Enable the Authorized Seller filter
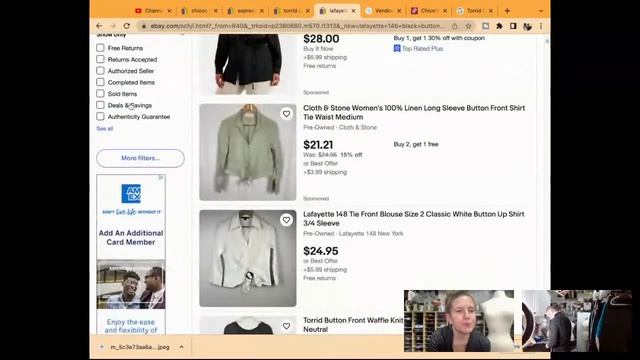 [100, 71]
